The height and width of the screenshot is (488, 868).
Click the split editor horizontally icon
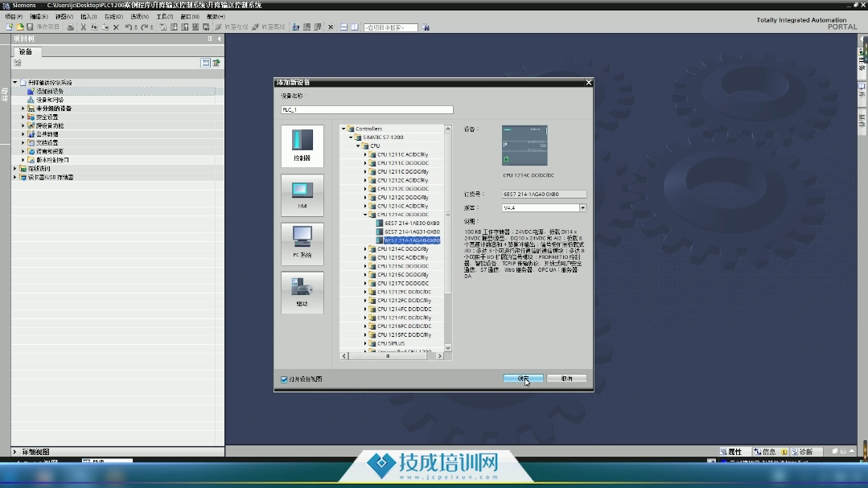343,27
